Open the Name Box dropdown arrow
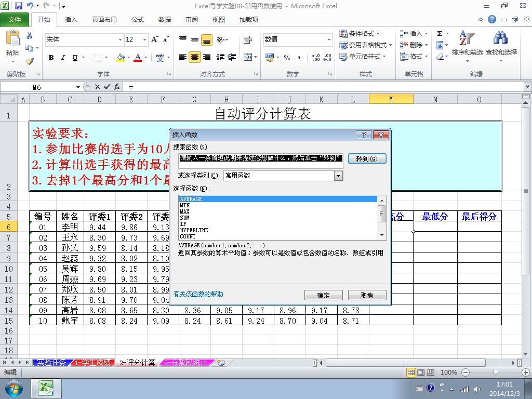 click(78, 87)
